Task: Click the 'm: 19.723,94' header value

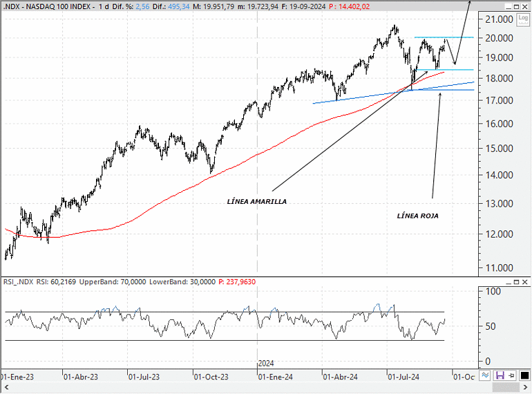Action: pos(258,6)
